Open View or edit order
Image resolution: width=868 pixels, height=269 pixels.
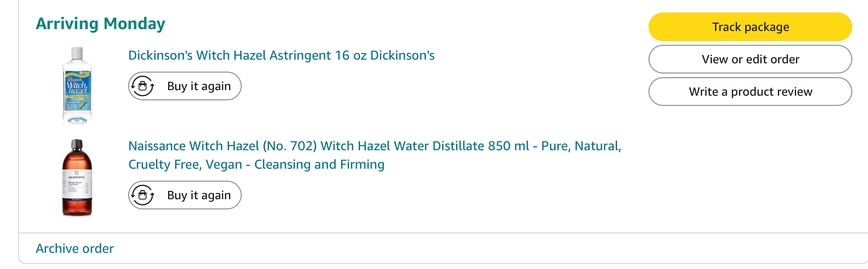pos(750,59)
